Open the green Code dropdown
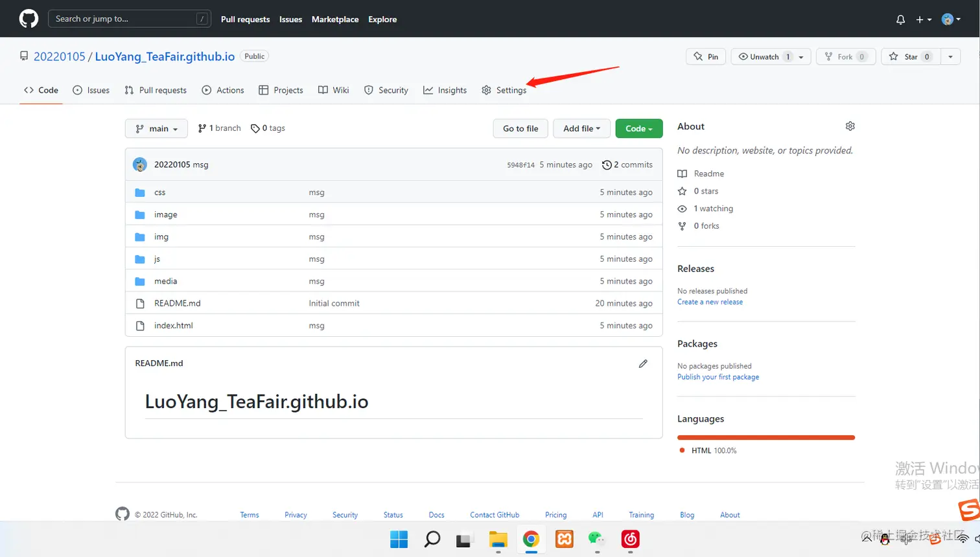Image resolution: width=980 pixels, height=557 pixels. (x=638, y=128)
